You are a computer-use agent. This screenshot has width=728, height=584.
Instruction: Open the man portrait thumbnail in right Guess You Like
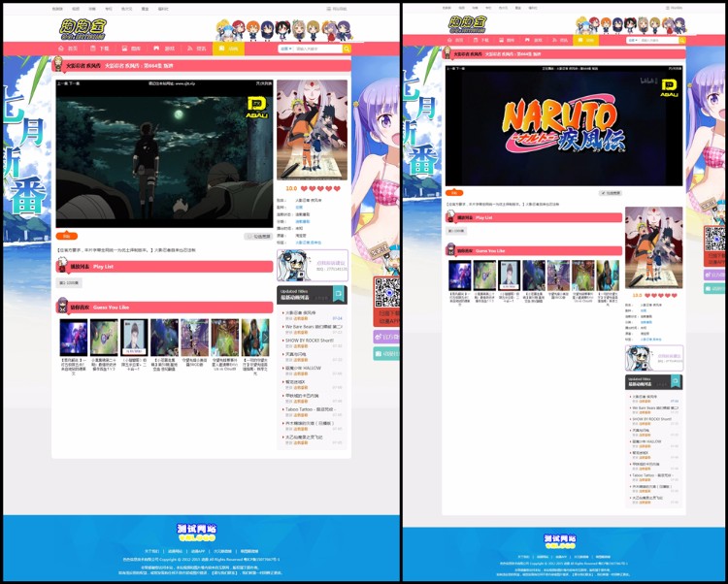pos(509,276)
